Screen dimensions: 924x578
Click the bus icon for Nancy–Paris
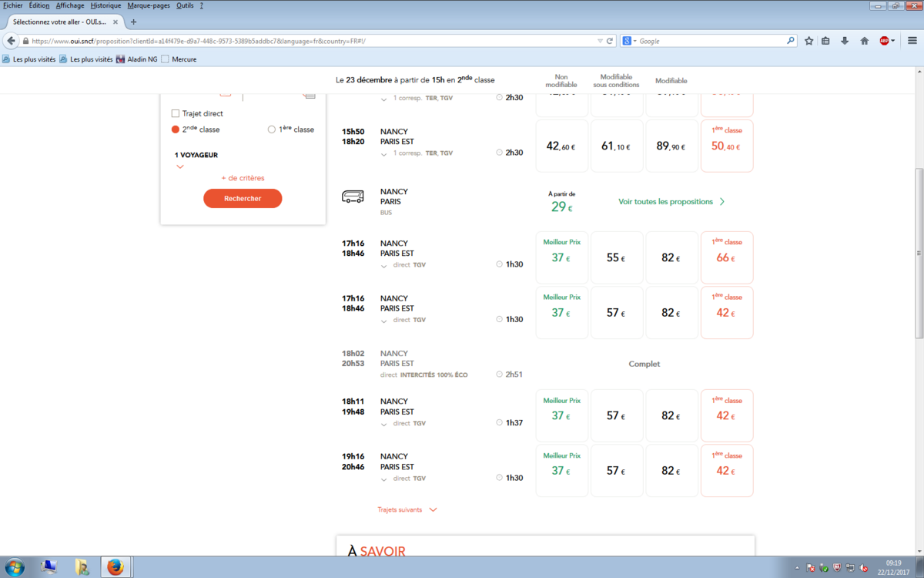click(353, 197)
